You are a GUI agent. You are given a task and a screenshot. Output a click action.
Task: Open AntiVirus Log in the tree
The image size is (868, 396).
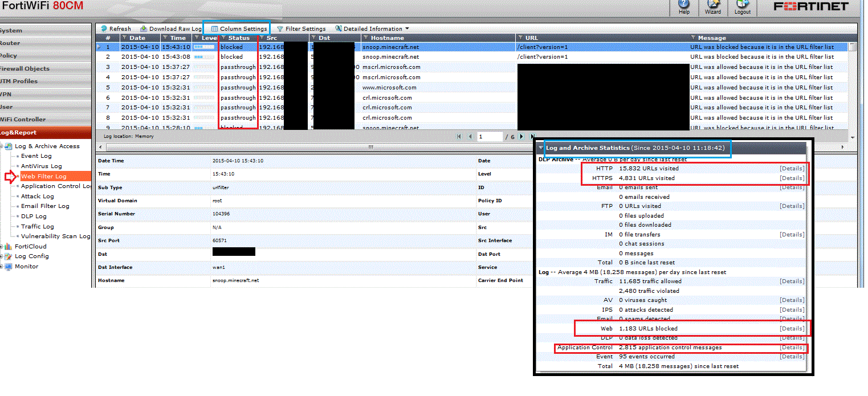click(42, 166)
